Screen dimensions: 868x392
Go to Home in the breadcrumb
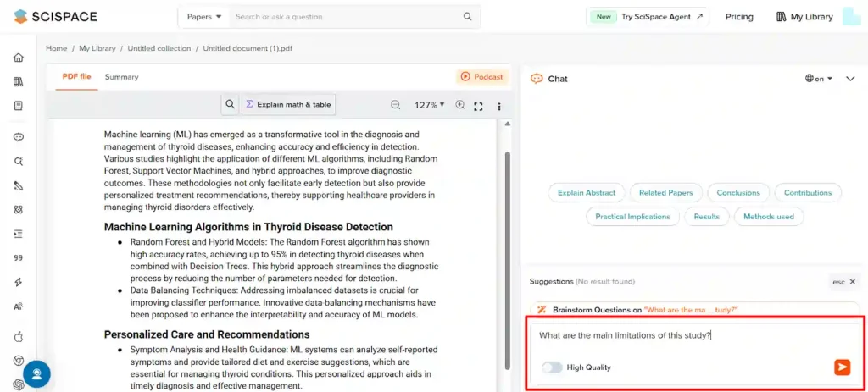click(x=57, y=48)
